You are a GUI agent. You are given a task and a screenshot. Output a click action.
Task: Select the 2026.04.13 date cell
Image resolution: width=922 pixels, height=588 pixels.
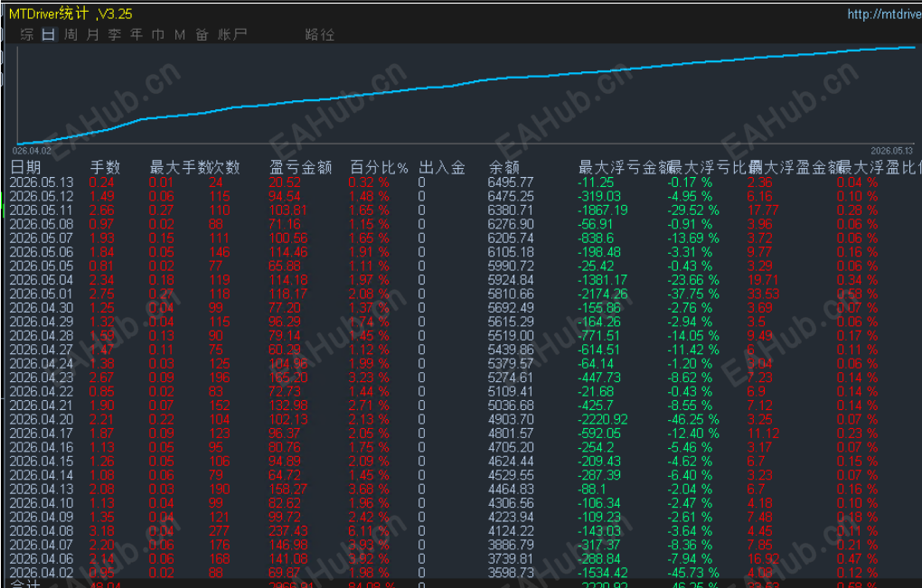(42, 490)
